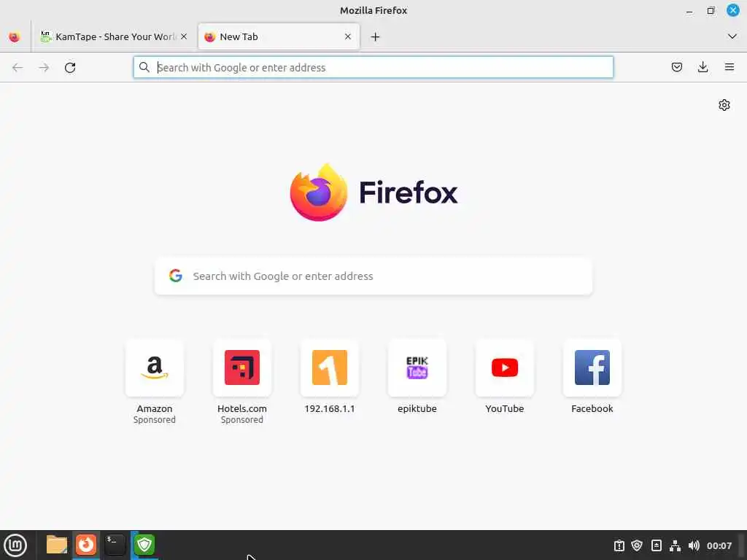Close the New Tab tab
The image size is (747, 560).
coord(348,36)
